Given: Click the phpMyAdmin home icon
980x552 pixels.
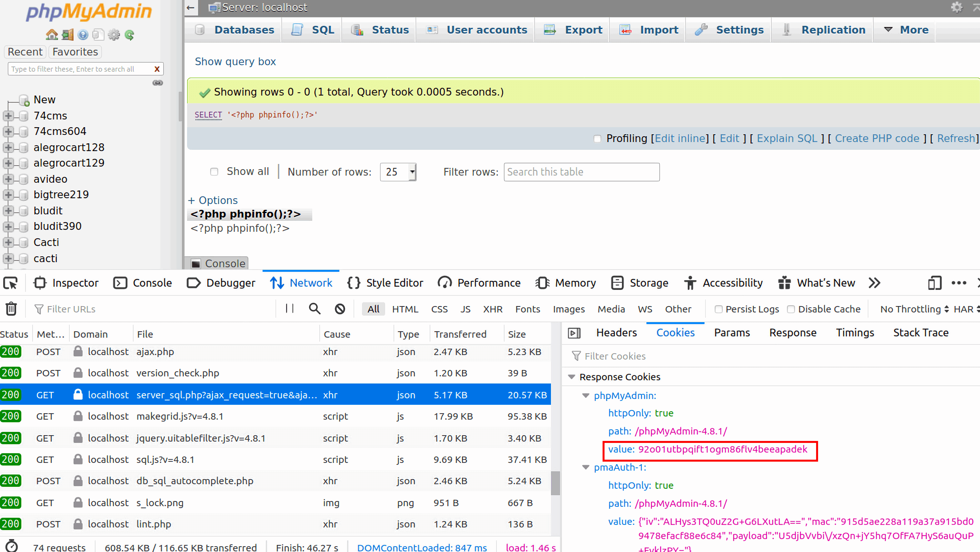Looking at the screenshot, I should click(52, 35).
